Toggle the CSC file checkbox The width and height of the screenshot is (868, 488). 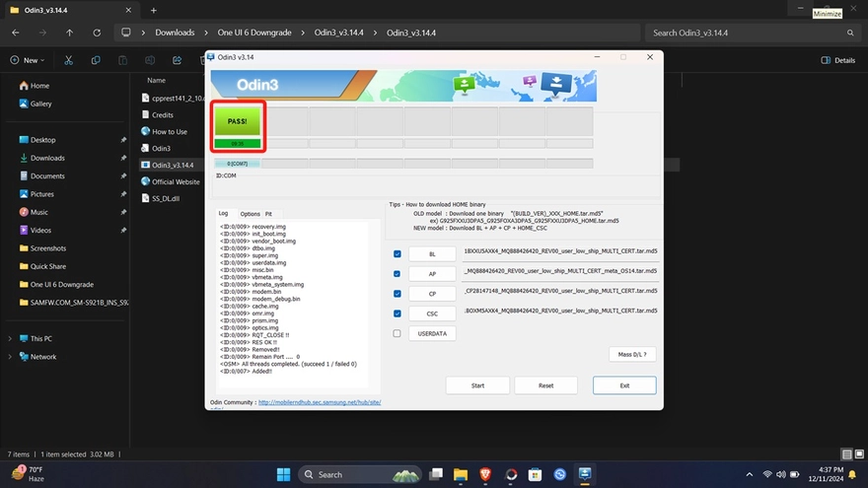tap(397, 314)
